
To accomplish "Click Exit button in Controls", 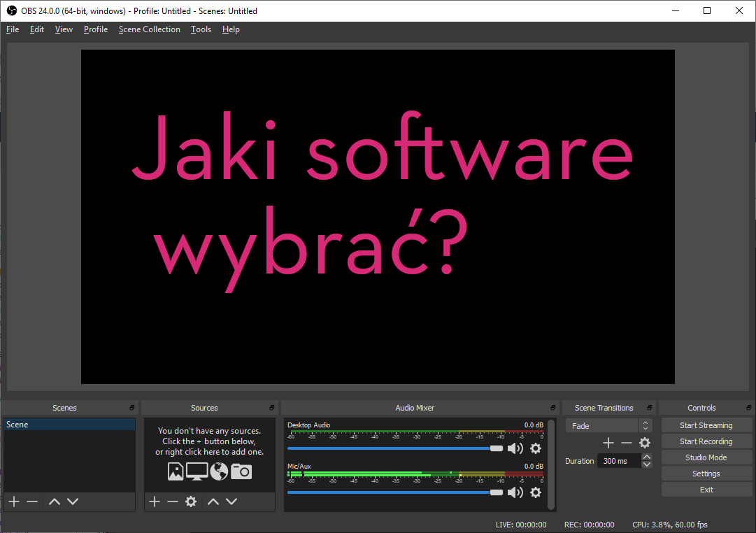I will point(706,490).
